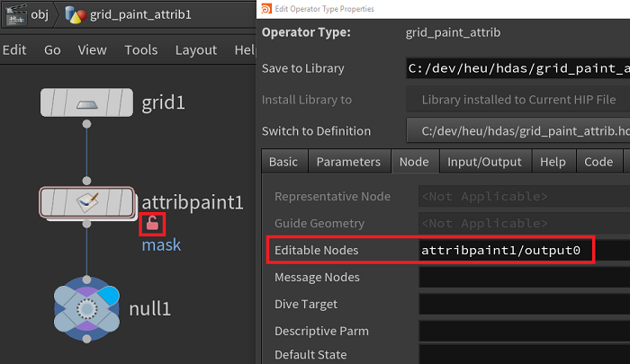
Task: Switch to the Basic tab
Action: [x=283, y=162]
